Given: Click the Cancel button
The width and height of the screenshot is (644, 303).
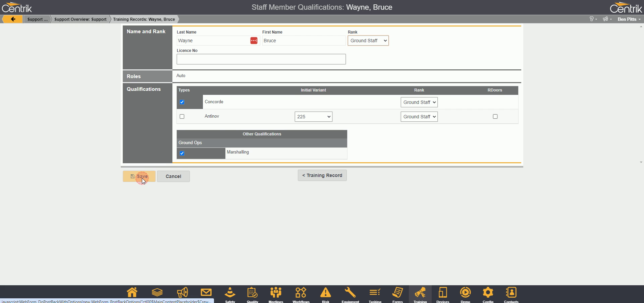Looking at the screenshot, I should pyautogui.click(x=173, y=176).
